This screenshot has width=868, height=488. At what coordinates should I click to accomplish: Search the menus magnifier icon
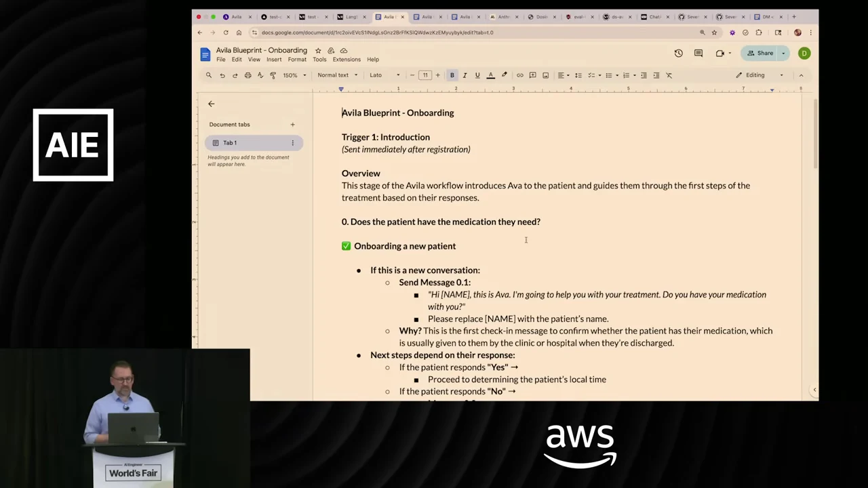click(209, 75)
